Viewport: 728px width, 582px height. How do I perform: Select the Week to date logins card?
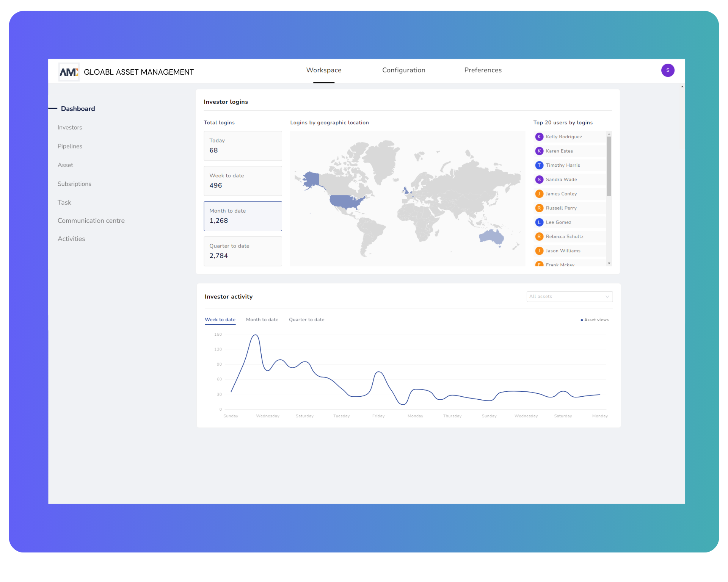pos(243,181)
